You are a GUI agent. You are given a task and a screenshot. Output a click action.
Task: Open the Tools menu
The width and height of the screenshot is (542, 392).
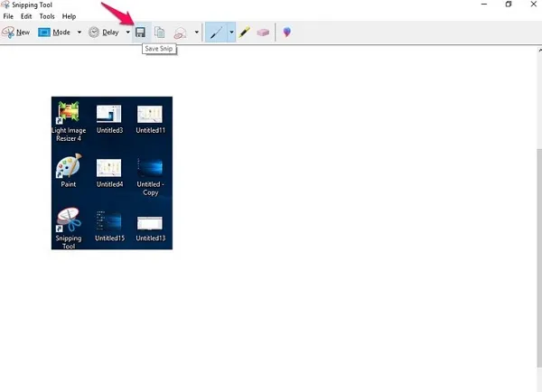[x=47, y=16]
